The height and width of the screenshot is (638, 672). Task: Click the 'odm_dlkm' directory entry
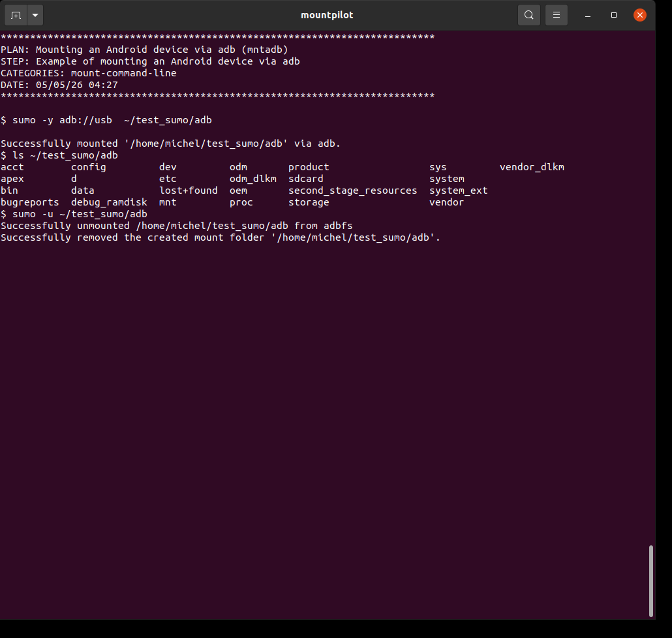pyautogui.click(x=253, y=179)
